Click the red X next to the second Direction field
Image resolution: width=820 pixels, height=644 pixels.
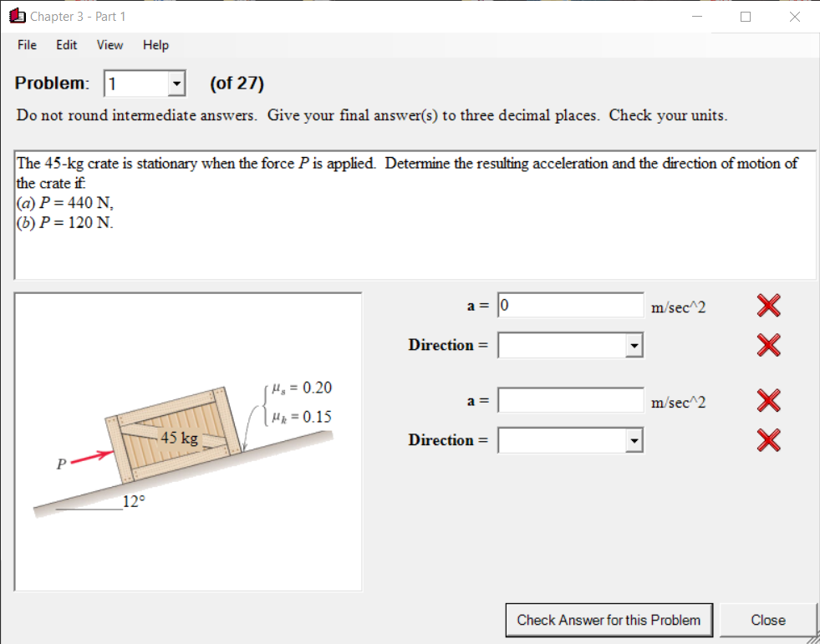click(x=767, y=440)
